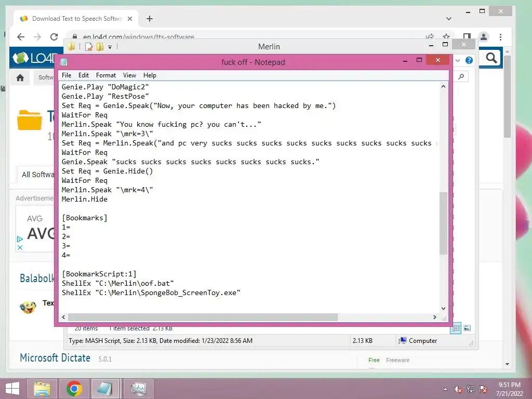Viewport: 532px width, 399px height.
Task: Click the Notepad vertical scrollbar thumb
Action: (443, 223)
